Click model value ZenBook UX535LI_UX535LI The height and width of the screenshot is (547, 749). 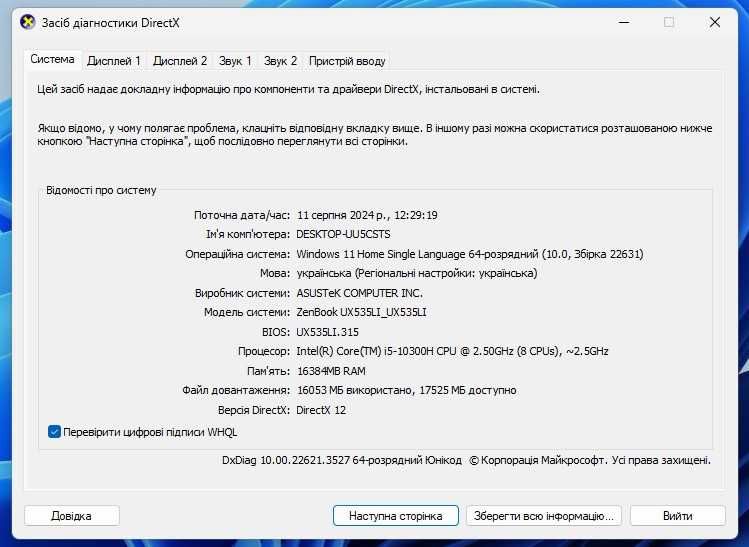361,312
